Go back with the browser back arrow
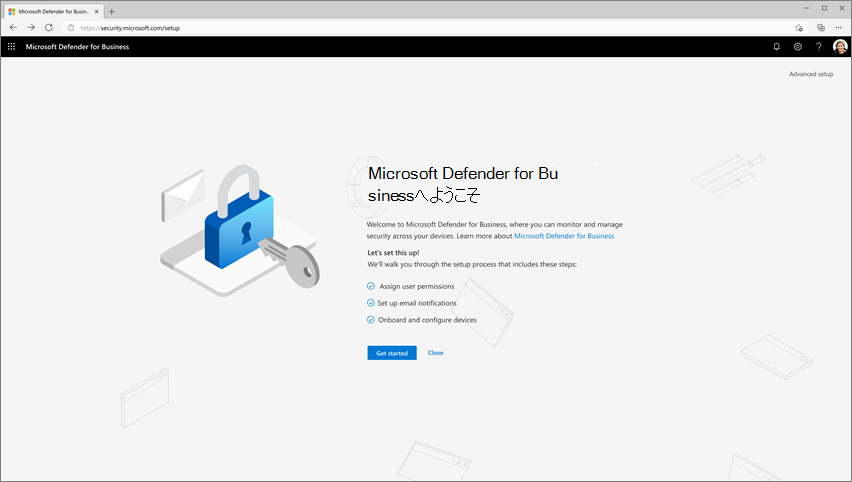This screenshot has width=852, height=482. tap(14, 28)
